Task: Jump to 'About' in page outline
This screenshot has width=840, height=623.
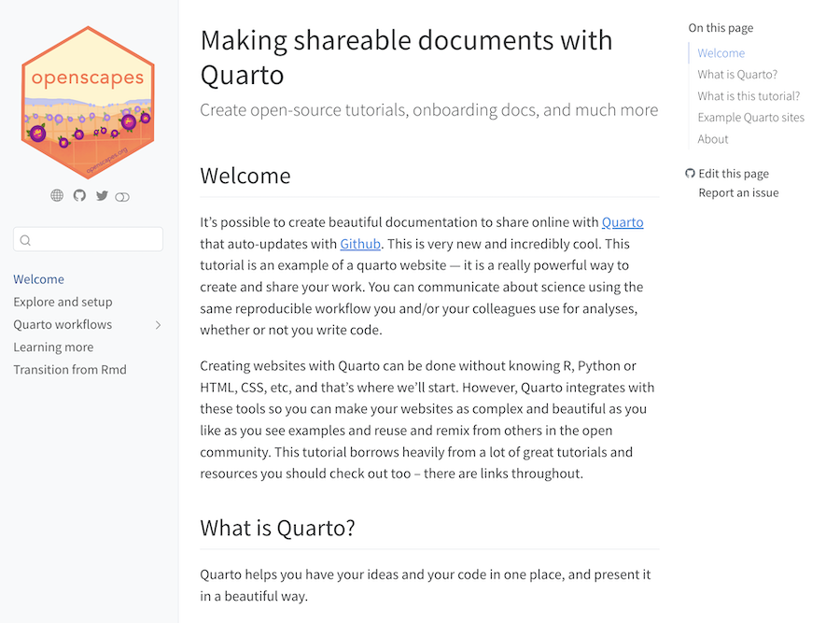Action: coord(713,139)
